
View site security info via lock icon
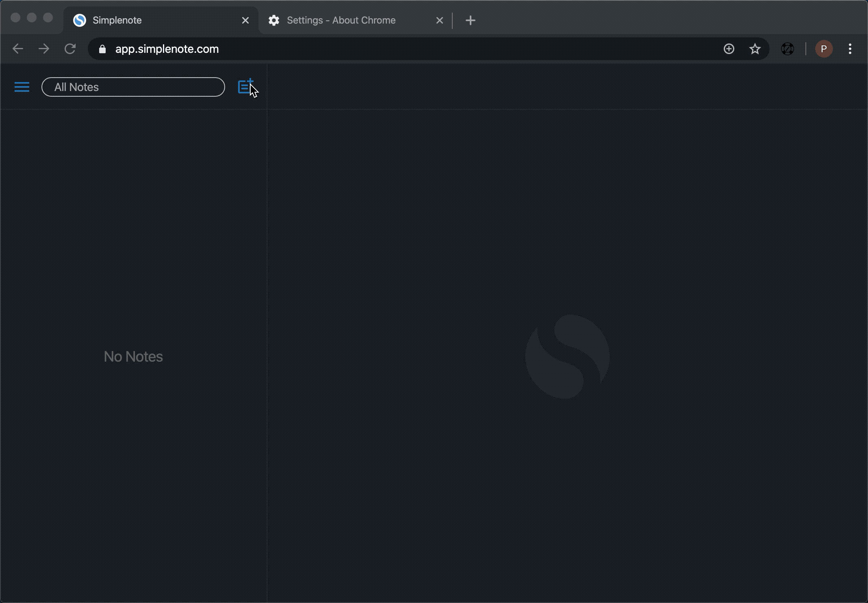[x=102, y=49]
